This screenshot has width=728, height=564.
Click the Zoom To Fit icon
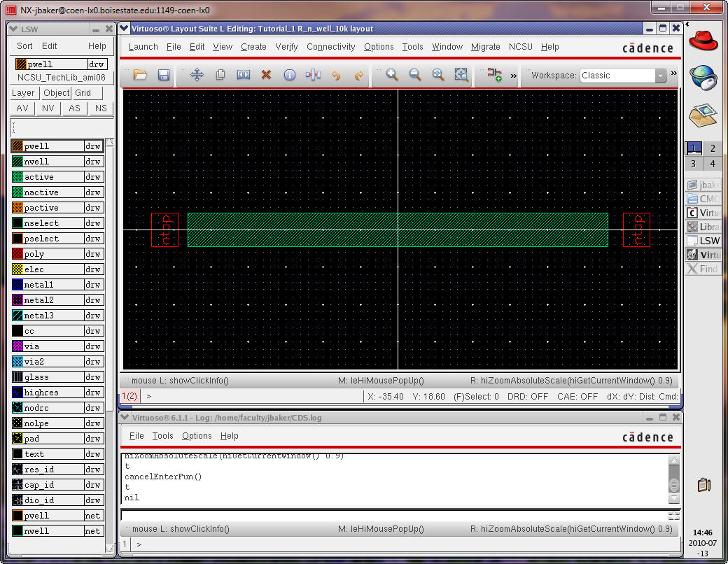(461, 75)
